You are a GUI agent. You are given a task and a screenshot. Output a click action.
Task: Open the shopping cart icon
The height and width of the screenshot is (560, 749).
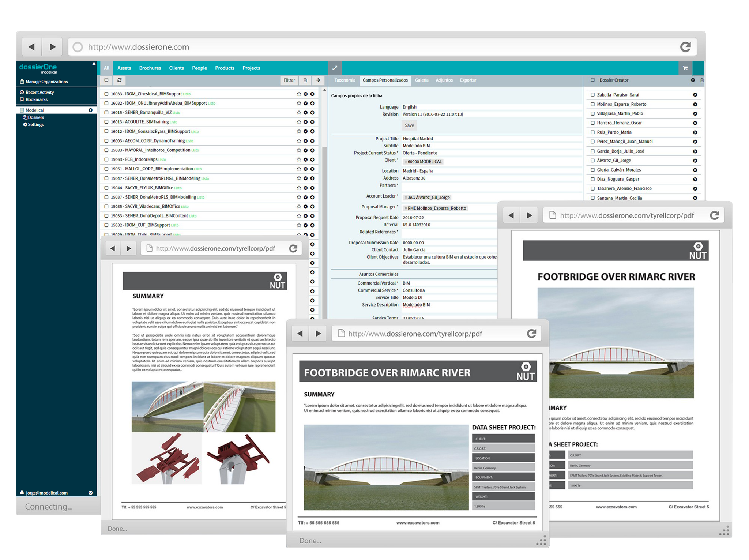[x=685, y=68]
